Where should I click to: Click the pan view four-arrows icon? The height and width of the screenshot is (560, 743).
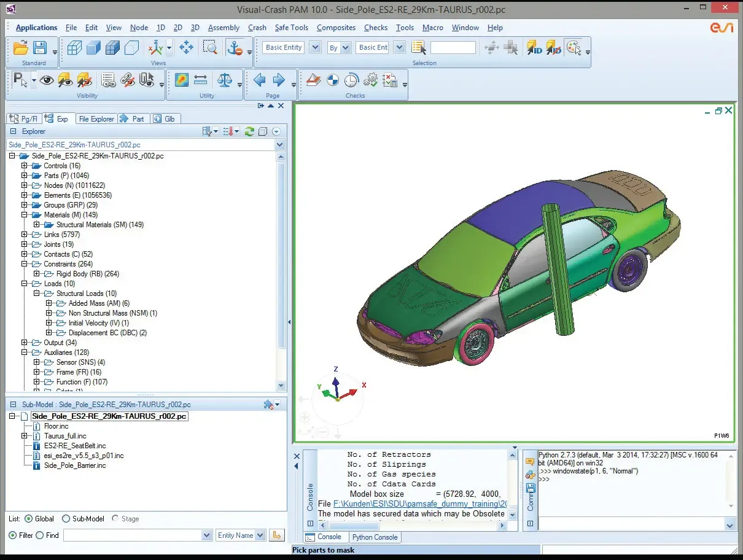click(186, 47)
